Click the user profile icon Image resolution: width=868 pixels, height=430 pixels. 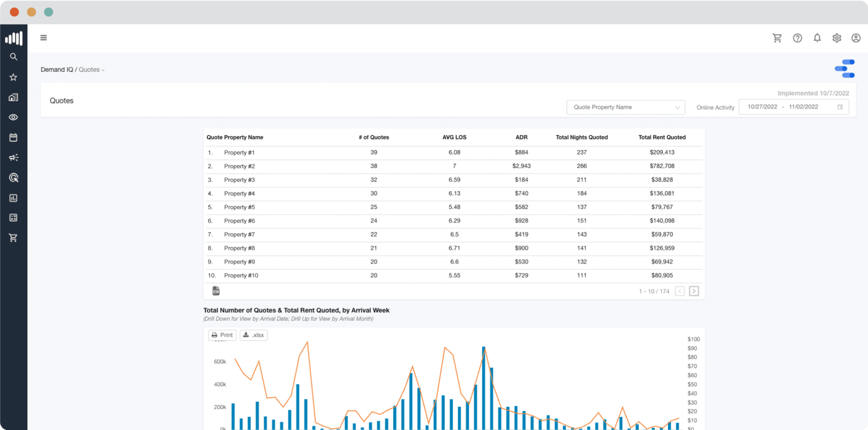[856, 38]
